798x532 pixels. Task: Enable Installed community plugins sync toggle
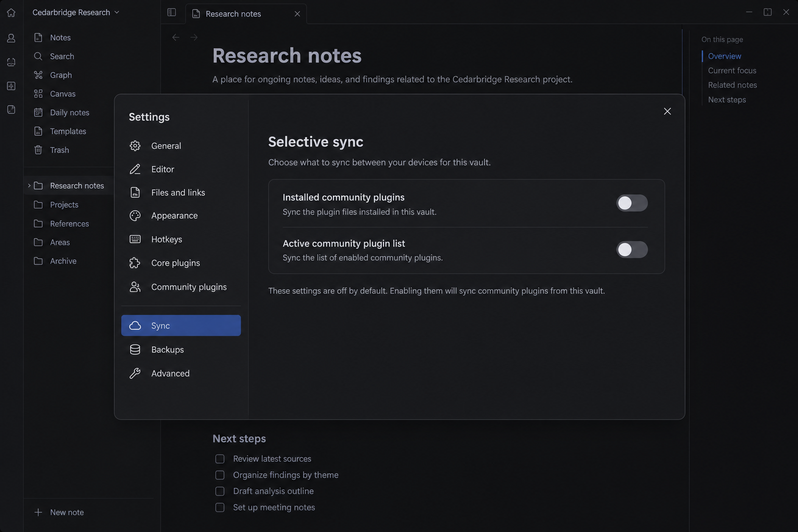coord(632,203)
